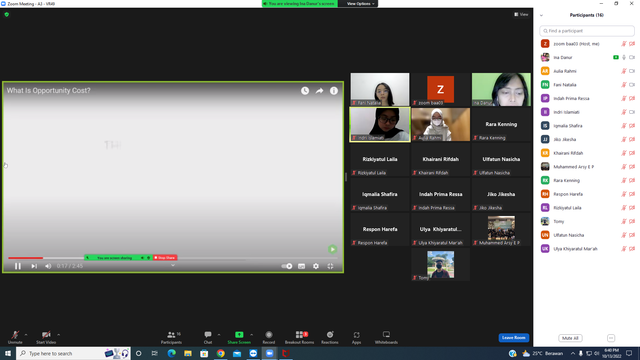
Task: Toggle video icon for Indri Islamiati in list
Action: coord(632,112)
